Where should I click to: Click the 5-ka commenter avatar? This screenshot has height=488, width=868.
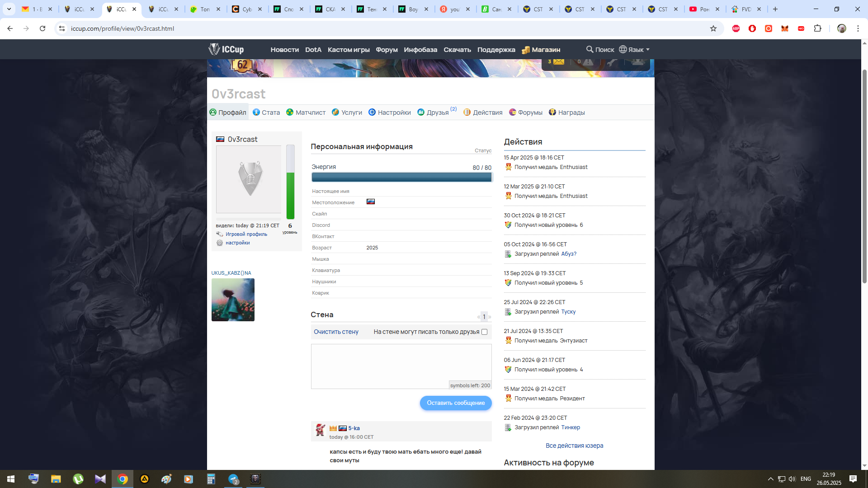(x=320, y=430)
